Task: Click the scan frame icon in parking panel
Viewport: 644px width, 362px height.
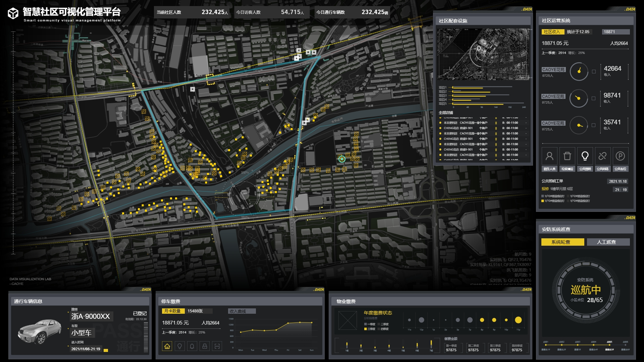Action: [217, 346]
